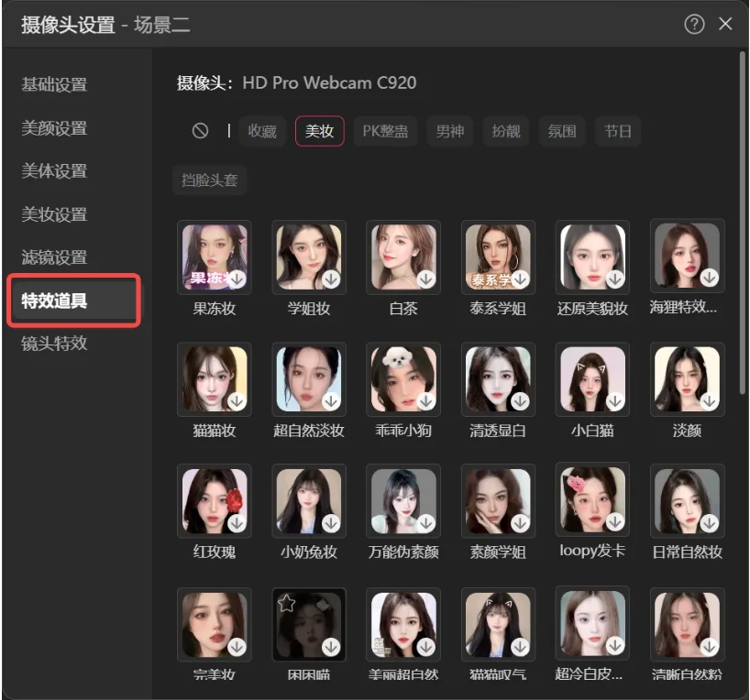The height and width of the screenshot is (700, 750).
Task: Select the 氛围 category tab
Action: pyautogui.click(x=562, y=131)
